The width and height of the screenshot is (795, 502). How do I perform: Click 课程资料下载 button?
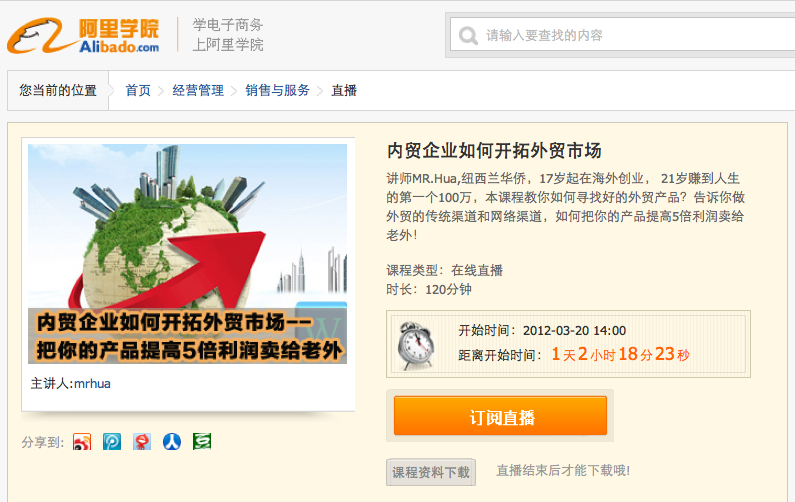click(x=431, y=472)
